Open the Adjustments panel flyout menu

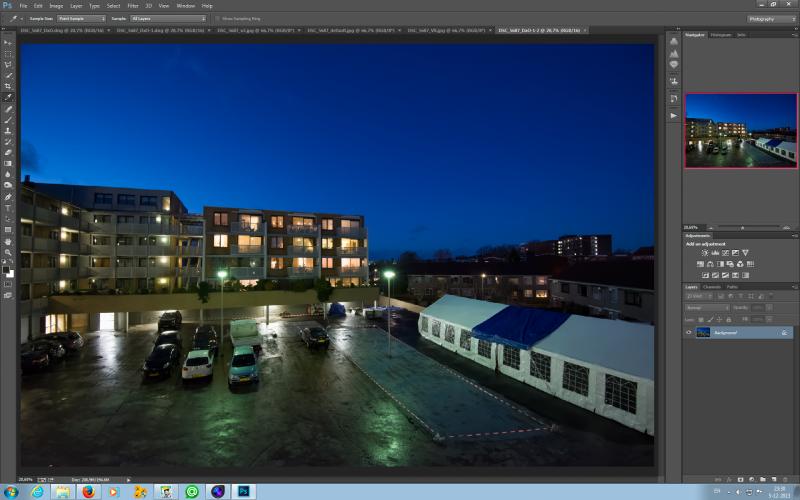click(794, 236)
